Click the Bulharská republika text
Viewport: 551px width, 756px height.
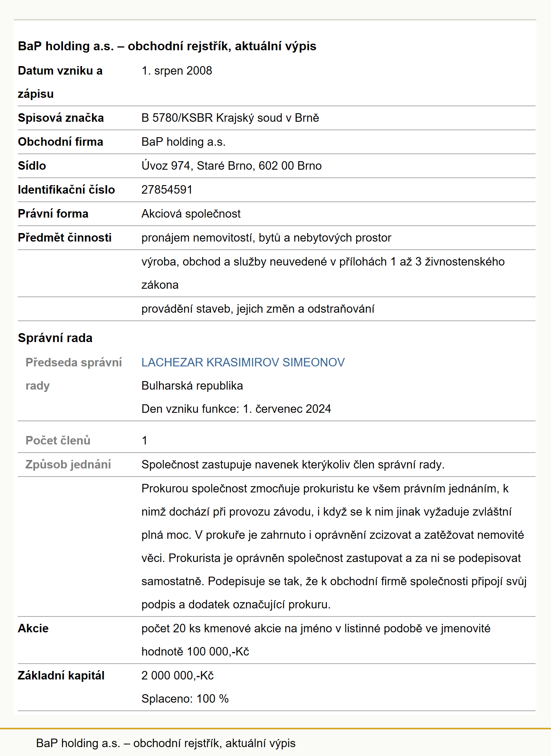tap(192, 386)
